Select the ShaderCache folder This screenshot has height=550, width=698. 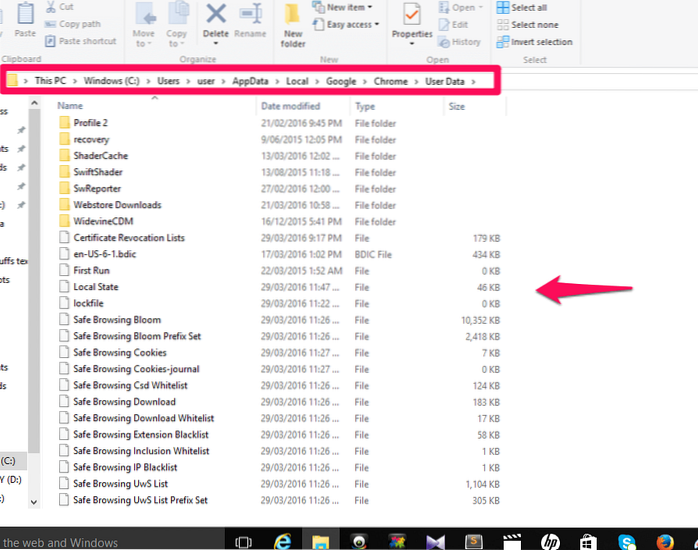pyautogui.click(x=101, y=156)
